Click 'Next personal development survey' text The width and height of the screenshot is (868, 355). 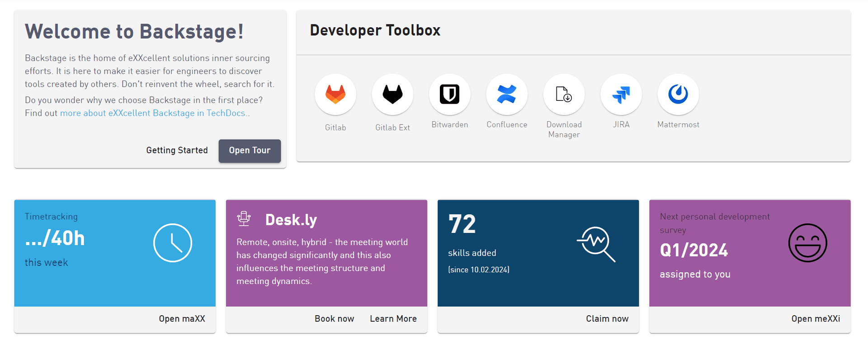[x=715, y=223]
